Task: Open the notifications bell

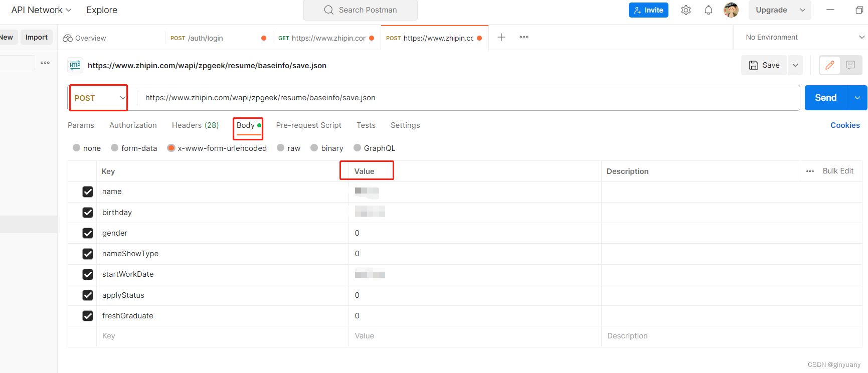Action: 709,10
